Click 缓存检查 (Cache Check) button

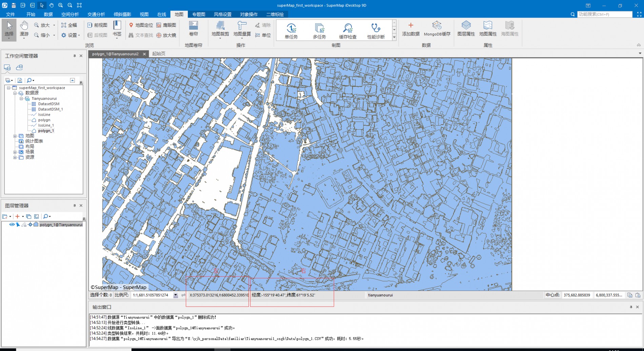[348, 31]
